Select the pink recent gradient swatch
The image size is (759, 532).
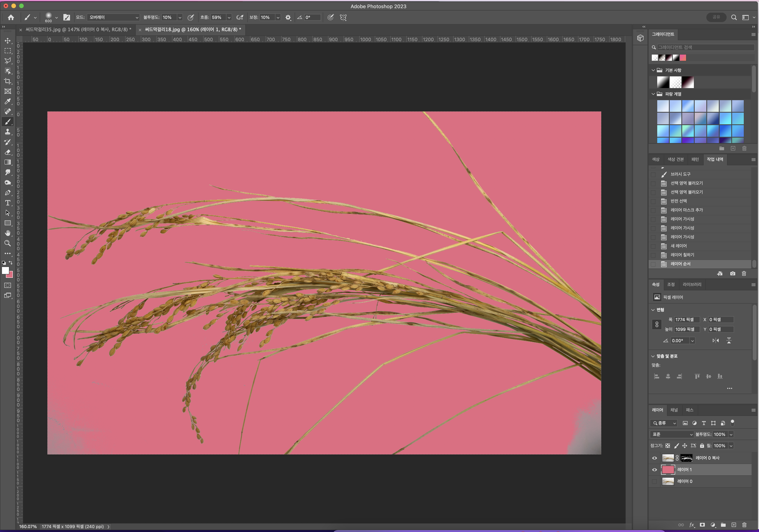(x=683, y=58)
